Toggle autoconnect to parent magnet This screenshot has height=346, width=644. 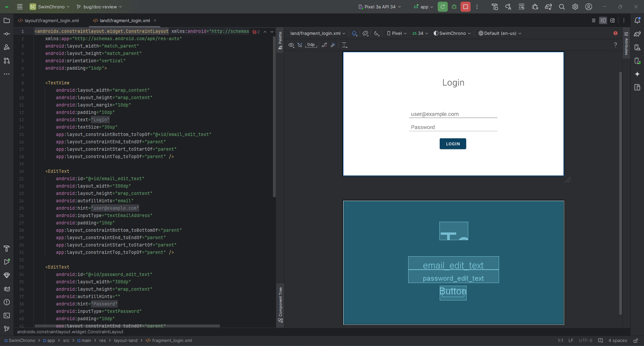click(x=300, y=45)
